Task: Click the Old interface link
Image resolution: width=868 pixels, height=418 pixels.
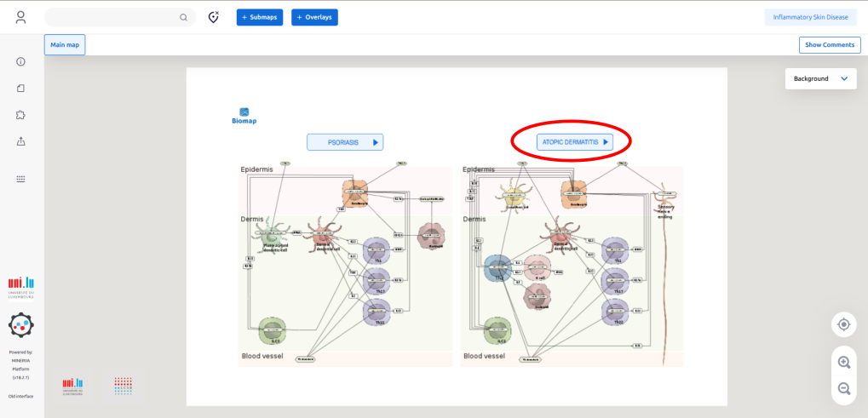Action: click(21, 396)
